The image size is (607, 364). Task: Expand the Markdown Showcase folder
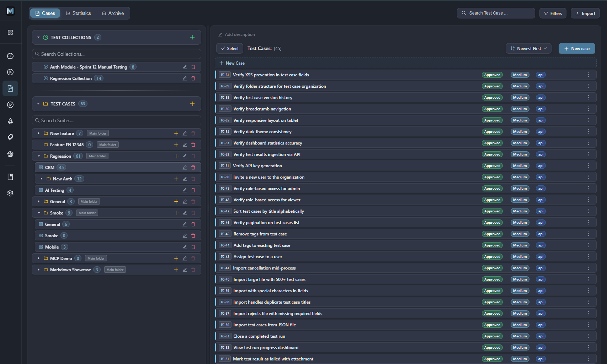coord(38,270)
